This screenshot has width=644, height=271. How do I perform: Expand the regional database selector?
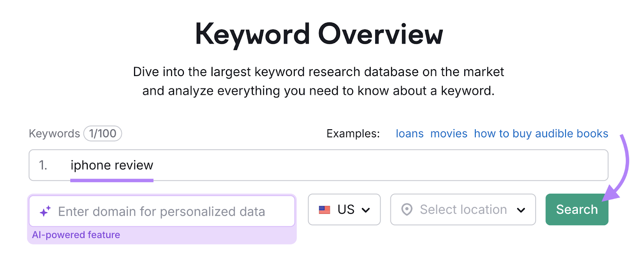pyautogui.click(x=344, y=209)
